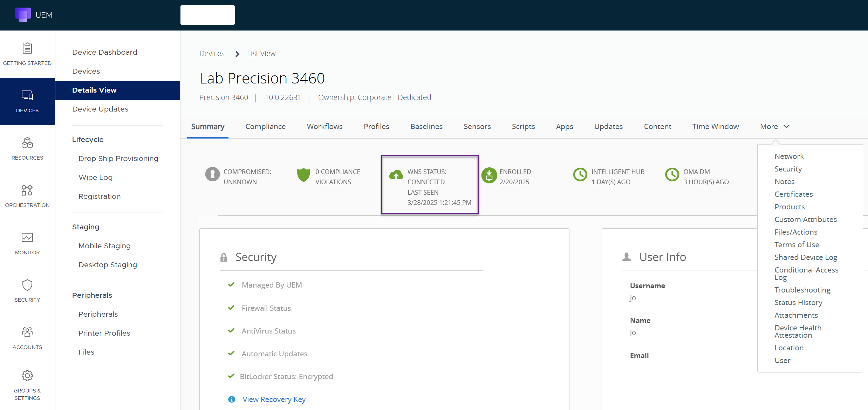This screenshot has height=410, width=868.
Task: Open the Getting Started clipboard icon
Action: (27, 48)
